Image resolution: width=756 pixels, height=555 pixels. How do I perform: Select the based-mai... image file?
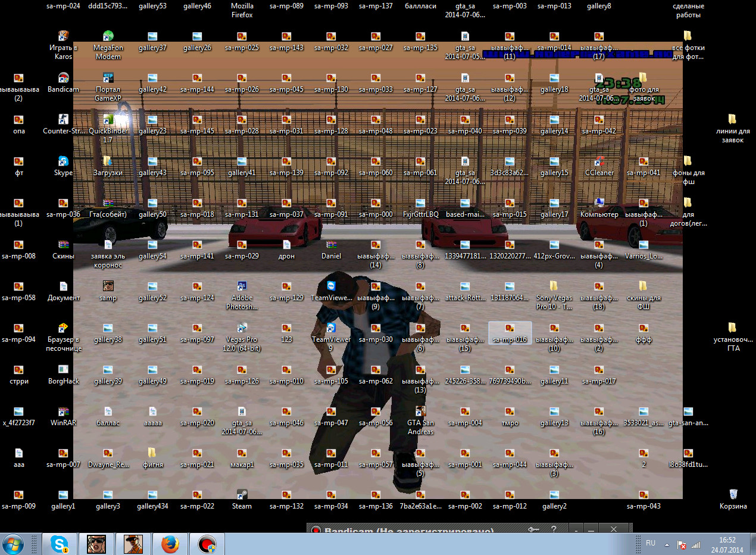(x=465, y=207)
